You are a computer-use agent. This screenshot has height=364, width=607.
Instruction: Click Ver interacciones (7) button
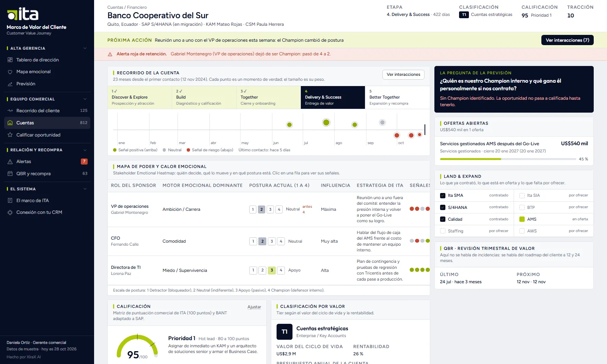click(567, 40)
